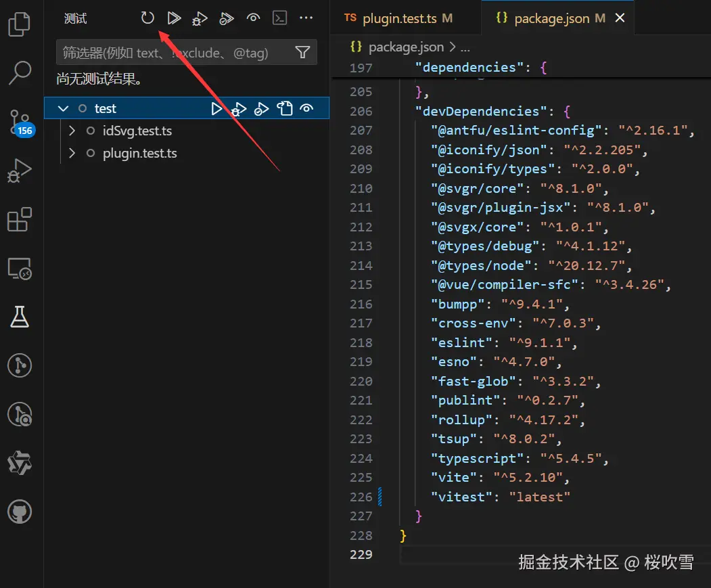The width and height of the screenshot is (711, 588).
Task: Run the test folder's tests
Action: [x=216, y=109]
